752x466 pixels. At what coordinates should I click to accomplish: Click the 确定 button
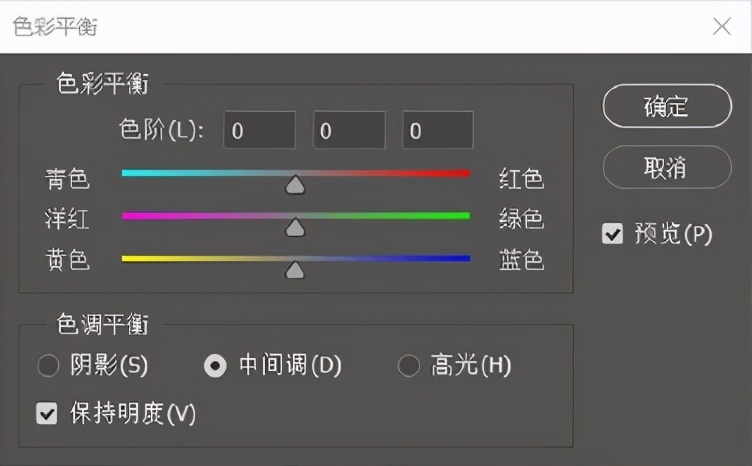[x=667, y=106]
